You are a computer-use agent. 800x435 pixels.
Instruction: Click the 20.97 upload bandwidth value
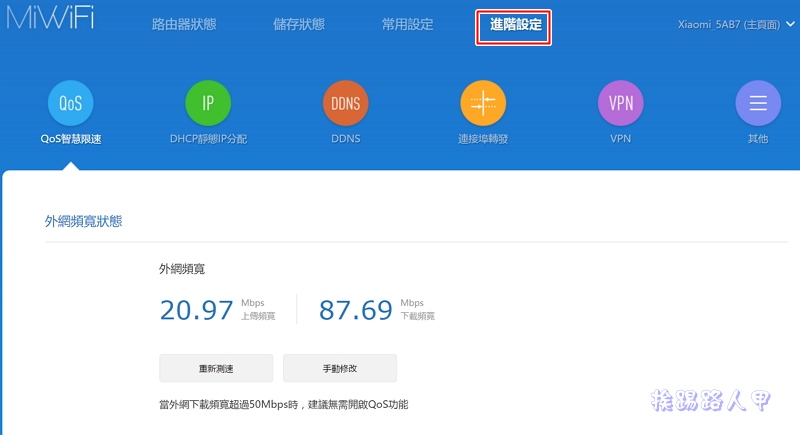[x=196, y=310]
